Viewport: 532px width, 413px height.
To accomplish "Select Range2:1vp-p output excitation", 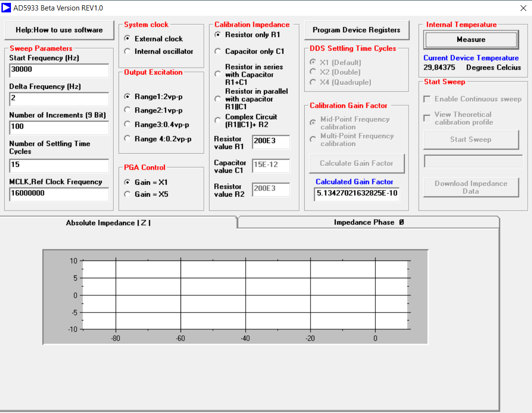I will [153, 111].
